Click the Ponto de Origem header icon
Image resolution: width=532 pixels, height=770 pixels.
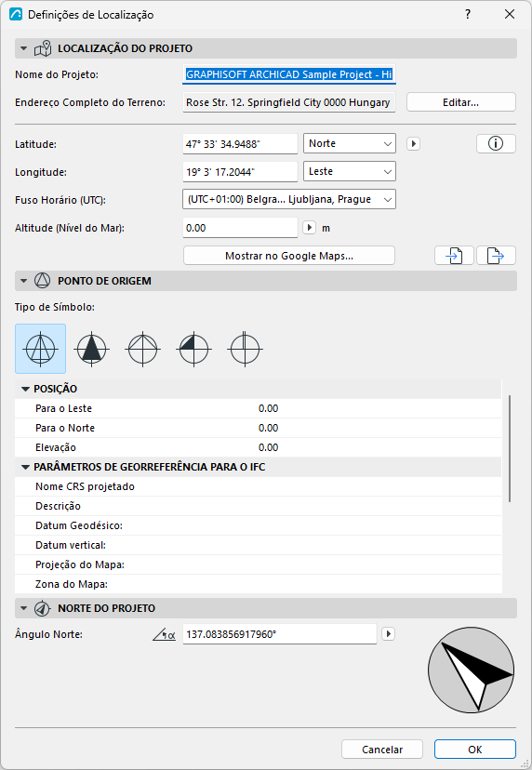42,281
